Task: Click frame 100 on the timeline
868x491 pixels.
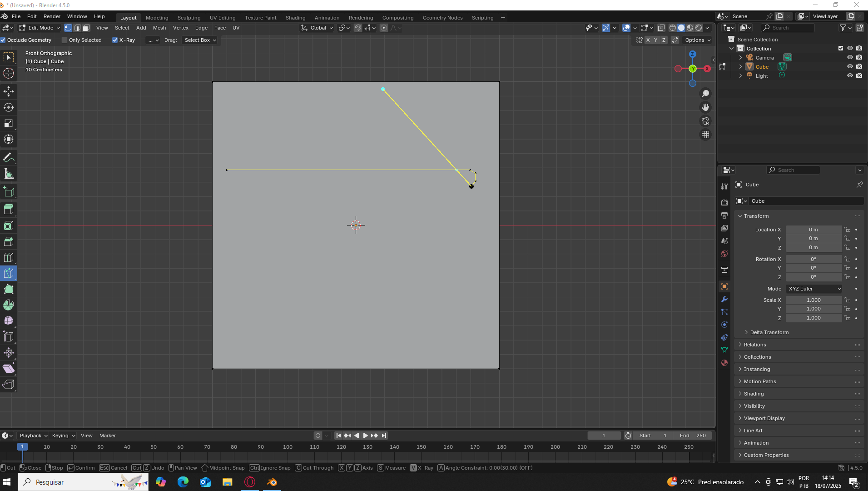Action: (x=288, y=447)
